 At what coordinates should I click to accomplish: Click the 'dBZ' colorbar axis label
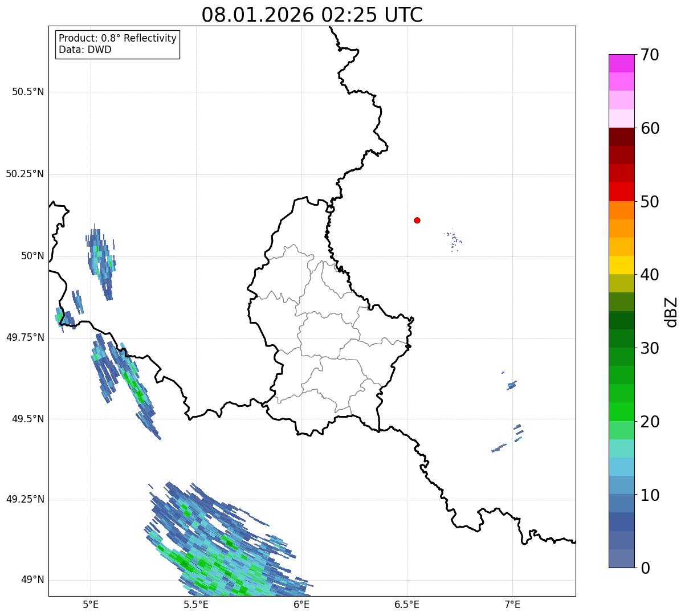tap(671, 311)
